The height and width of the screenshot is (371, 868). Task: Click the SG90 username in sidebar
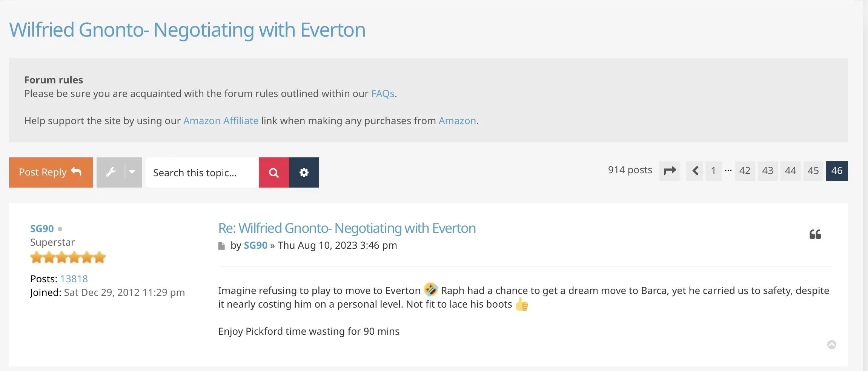click(42, 229)
